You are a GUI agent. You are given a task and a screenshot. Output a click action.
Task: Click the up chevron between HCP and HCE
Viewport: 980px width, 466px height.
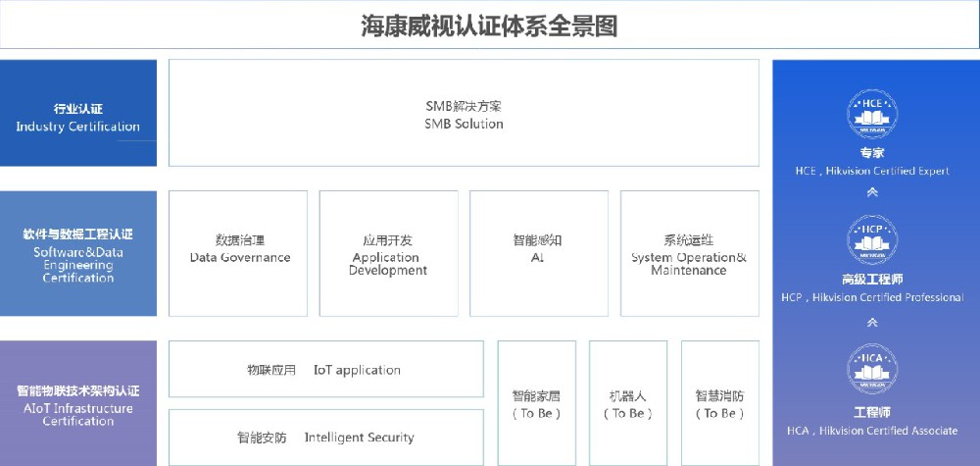click(872, 192)
